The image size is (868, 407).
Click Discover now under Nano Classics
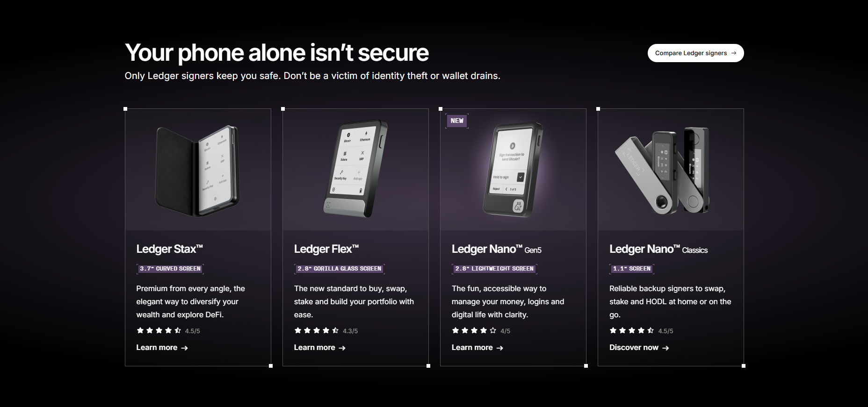pos(639,348)
